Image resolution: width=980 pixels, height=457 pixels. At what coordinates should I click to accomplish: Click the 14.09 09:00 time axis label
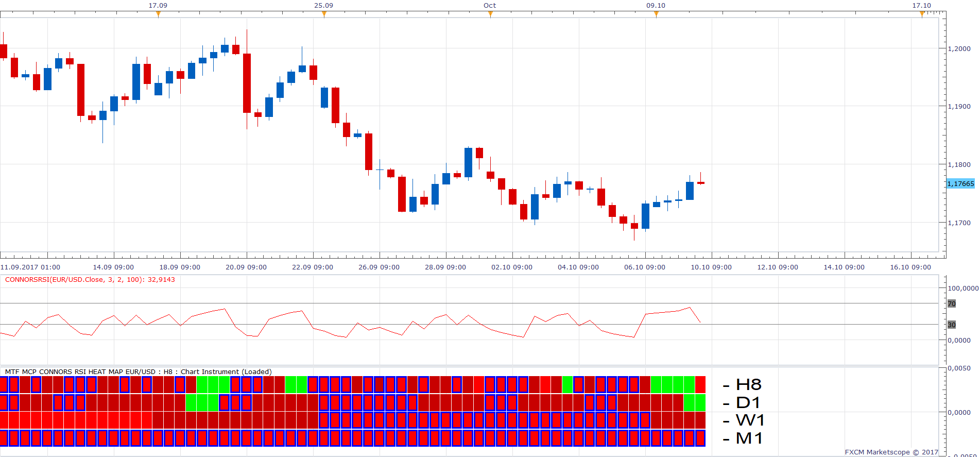(113, 267)
